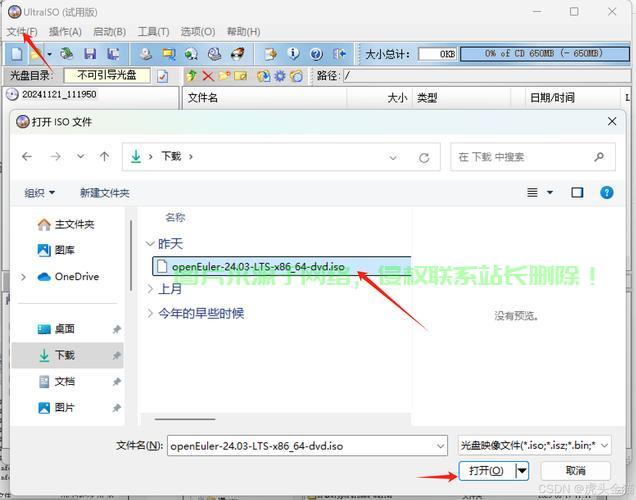The height and width of the screenshot is (500, 636).
Task: Open the 操作(A) menu
Action: pos(65,32)
